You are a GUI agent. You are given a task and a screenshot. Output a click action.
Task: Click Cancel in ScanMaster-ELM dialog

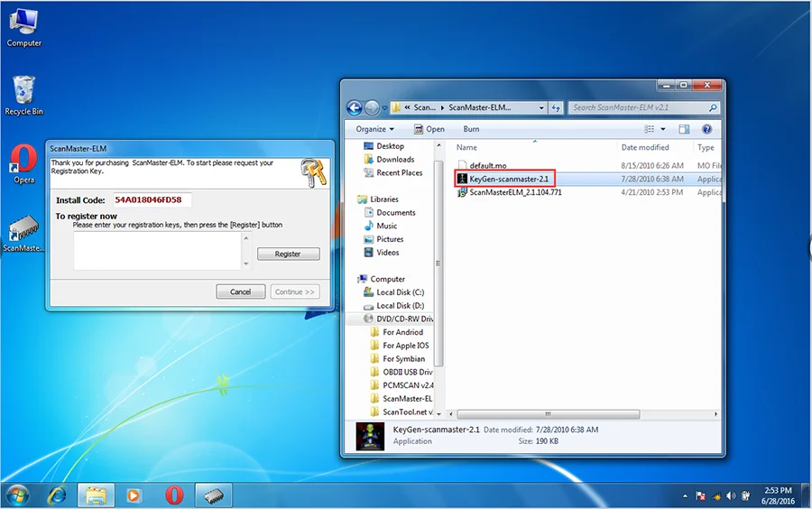point(241,292)
